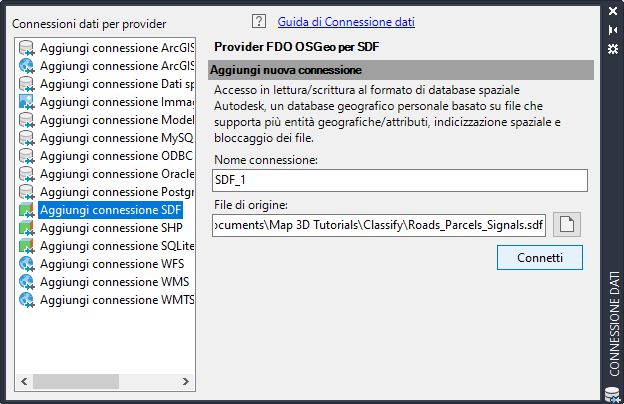Select Aggiungi connessione WFS provider
Viewport: 624px width, 404px height.
pos(110,264)
